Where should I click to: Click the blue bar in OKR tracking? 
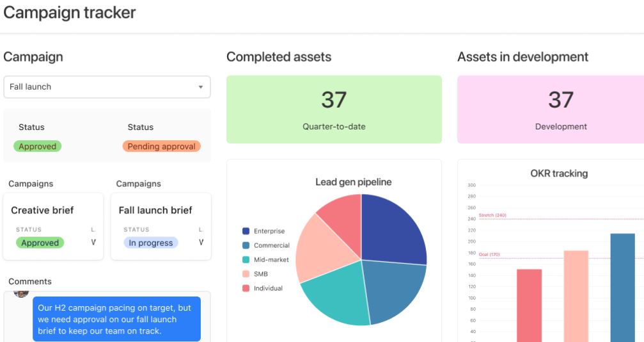click(x=623, y=288)
